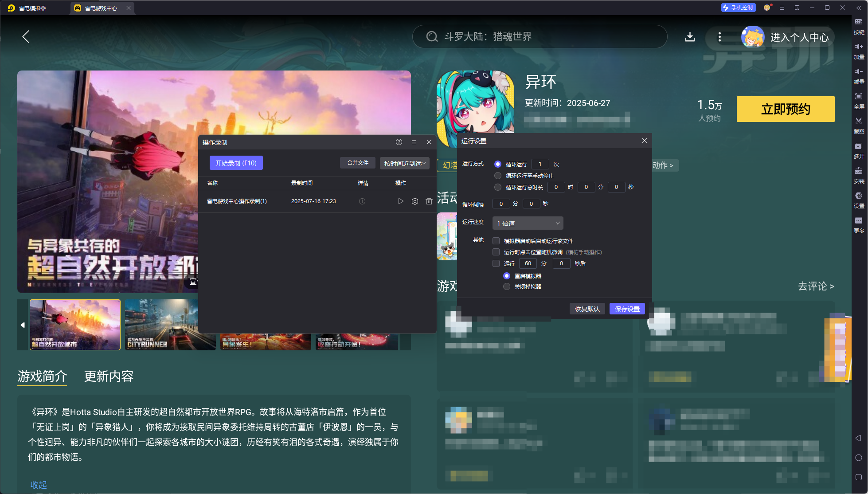This screenshot has width=868, height=494.
Task: Enable the 运行 60 分 timed action checkbox
Action: point(496,263)
